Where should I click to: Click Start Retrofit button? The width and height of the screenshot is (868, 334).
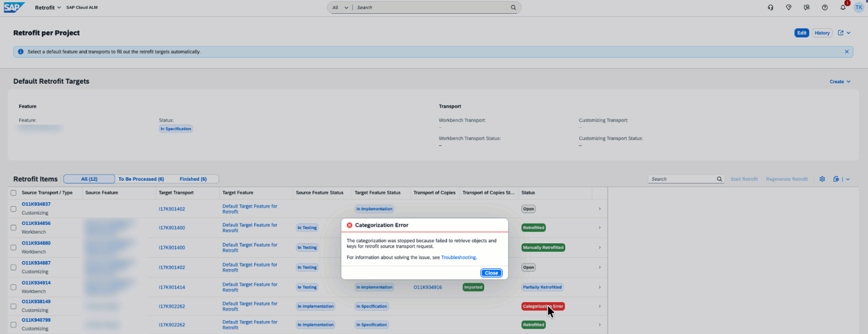tap(744, 179)
